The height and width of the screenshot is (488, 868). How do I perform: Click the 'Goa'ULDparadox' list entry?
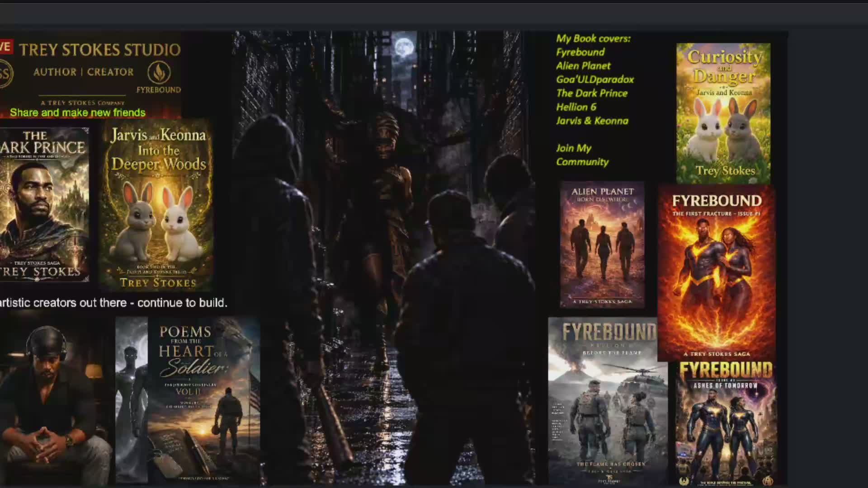point(595,80)
